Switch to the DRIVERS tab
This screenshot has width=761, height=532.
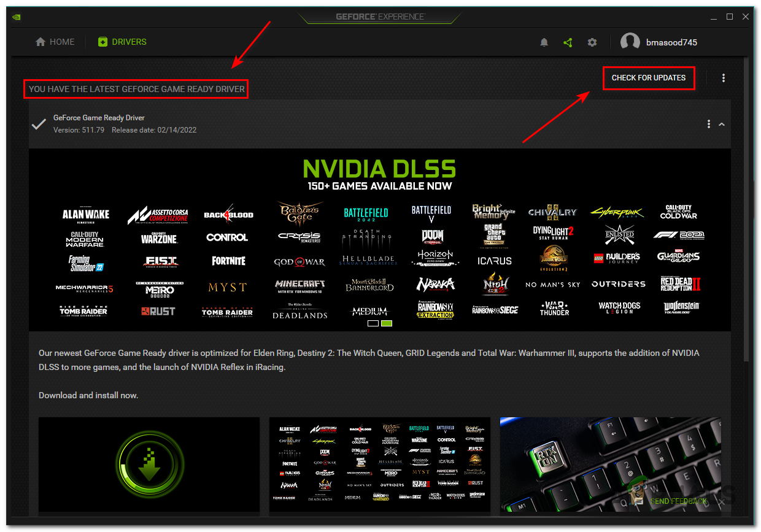[123, 42]
